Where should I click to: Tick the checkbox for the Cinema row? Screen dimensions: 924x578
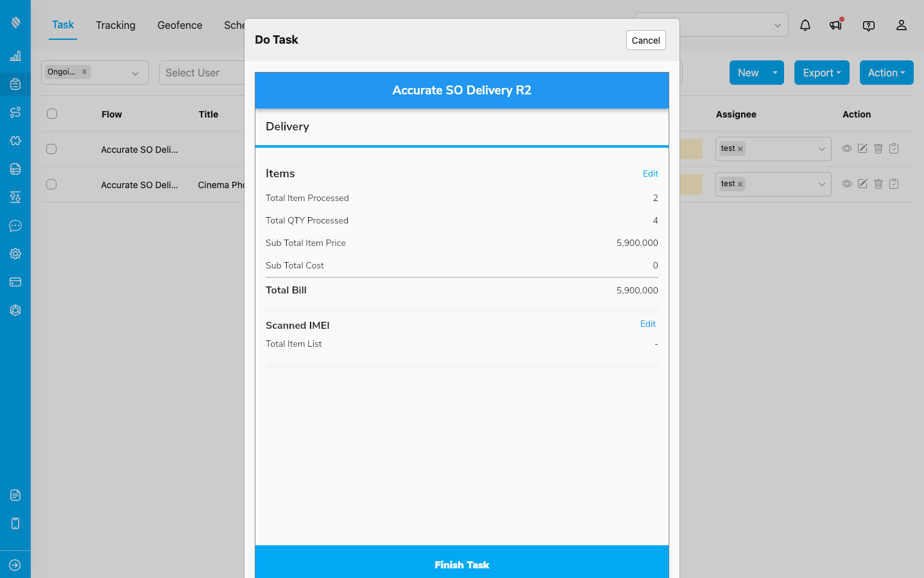51,184
